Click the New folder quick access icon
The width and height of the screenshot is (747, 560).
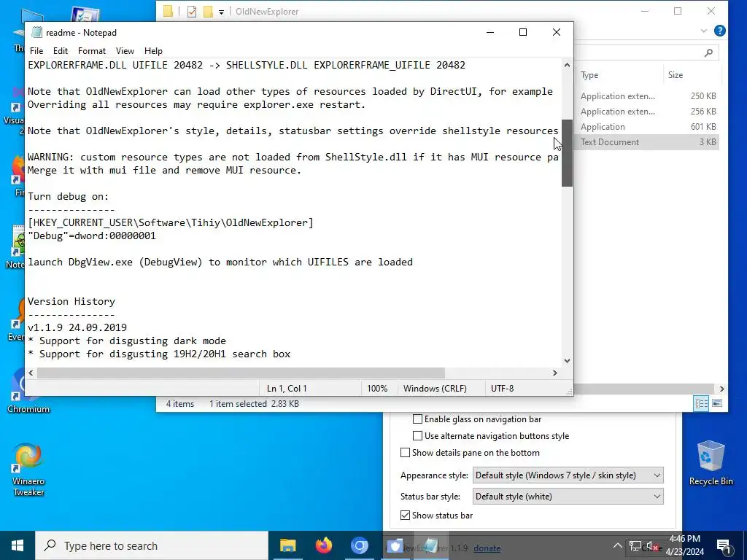pos(208,12)
